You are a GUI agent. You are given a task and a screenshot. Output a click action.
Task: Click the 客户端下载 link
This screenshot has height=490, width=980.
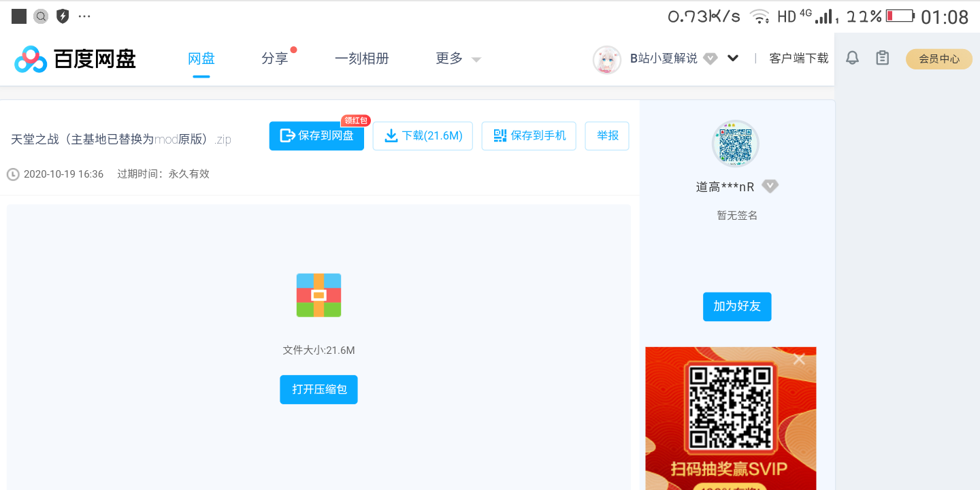798,59
